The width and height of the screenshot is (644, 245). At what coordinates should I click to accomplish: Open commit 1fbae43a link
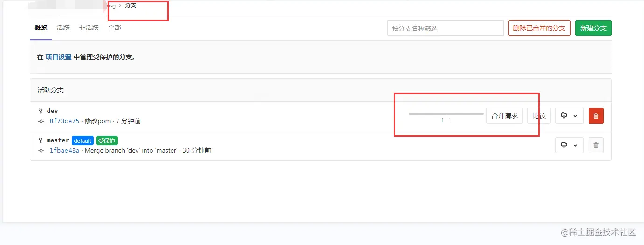point(64,151)
